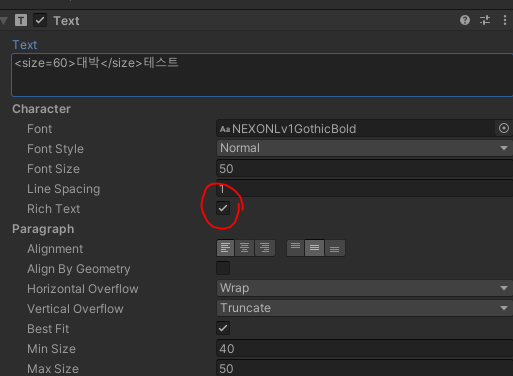Toggle the Rich Text checkbox
The width and height of the screenshot is (513, 376).
pos(223,208)
